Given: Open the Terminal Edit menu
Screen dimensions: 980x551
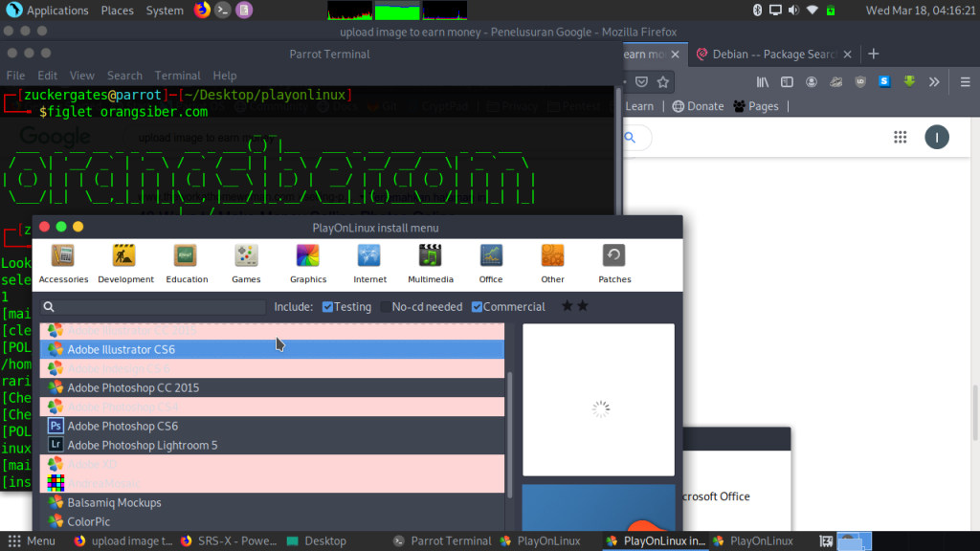Looking at the screenshot, I should pyautogui.click(x=47, y=76).
